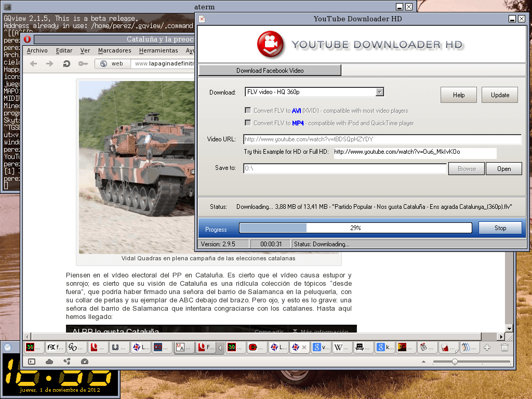The image size is (532, 399).
Task: Click the Opera forward arrow button
Action: 49,63
